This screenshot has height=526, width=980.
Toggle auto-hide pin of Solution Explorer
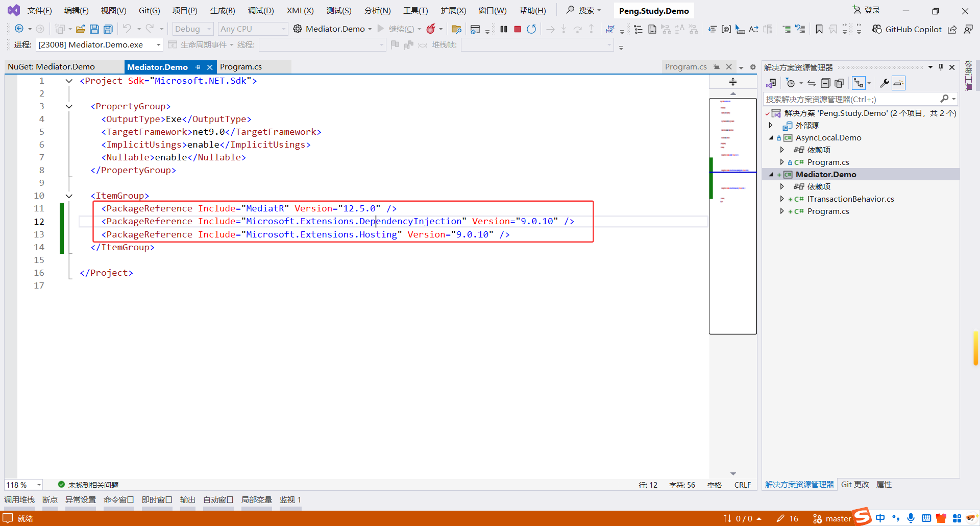(x=941, y=67)
